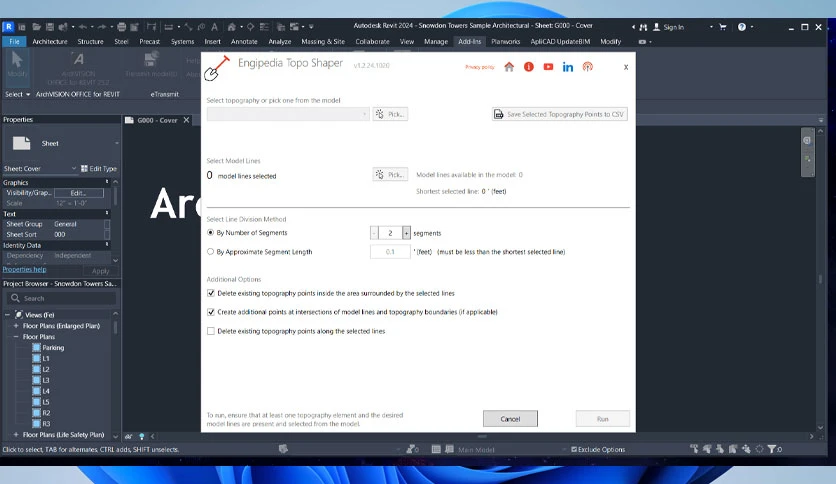Image resolution: width=836 pixels, height=484 pixels.
Task: Click the segment length input field
Action: coord(390,252)
